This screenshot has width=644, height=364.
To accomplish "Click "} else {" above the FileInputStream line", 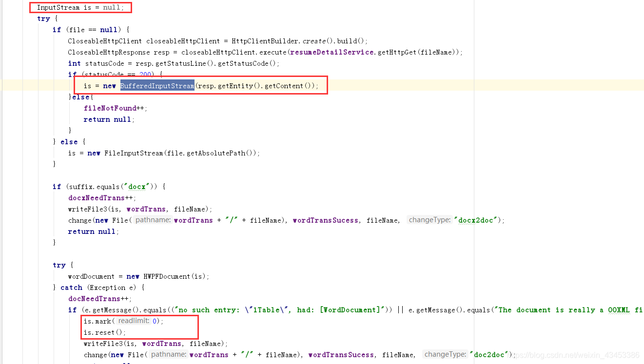I will pos(69,142).
